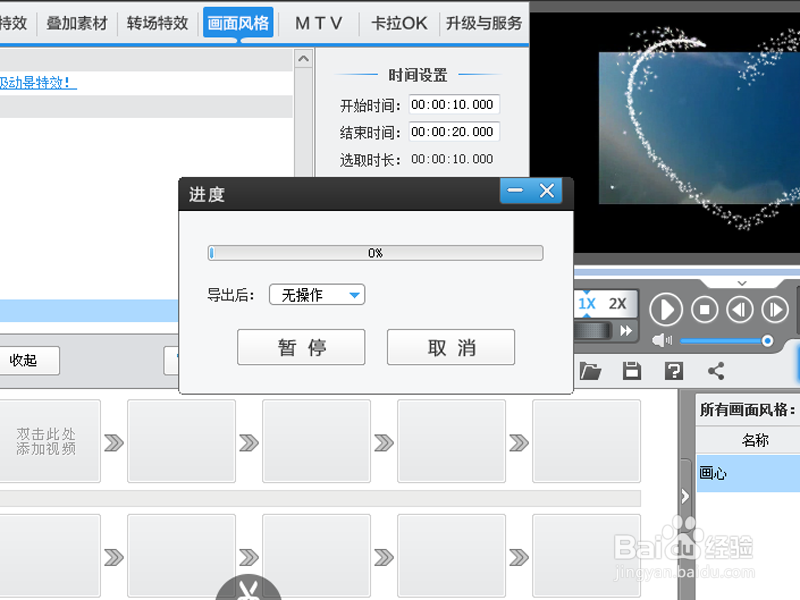Screen dimensions: 800x600
Task: Click the 双击此处添加视频 slot
Action: (48, 441)
